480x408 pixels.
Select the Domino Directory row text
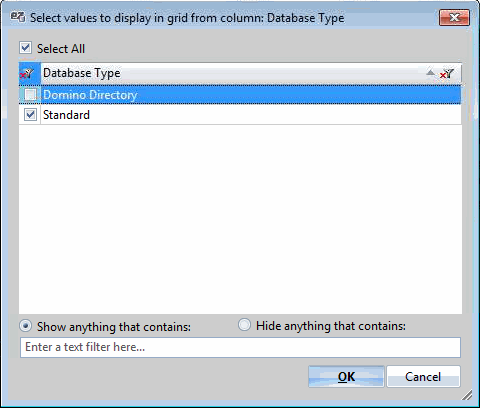pos(90,95)
